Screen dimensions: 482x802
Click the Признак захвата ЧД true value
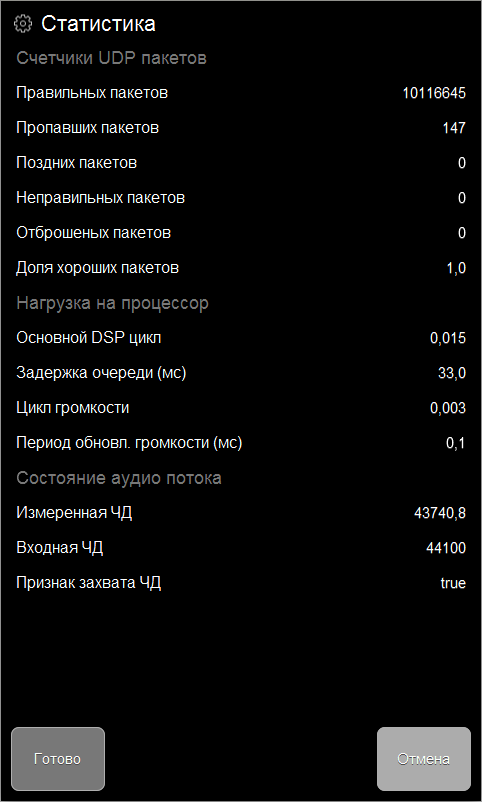453,583
